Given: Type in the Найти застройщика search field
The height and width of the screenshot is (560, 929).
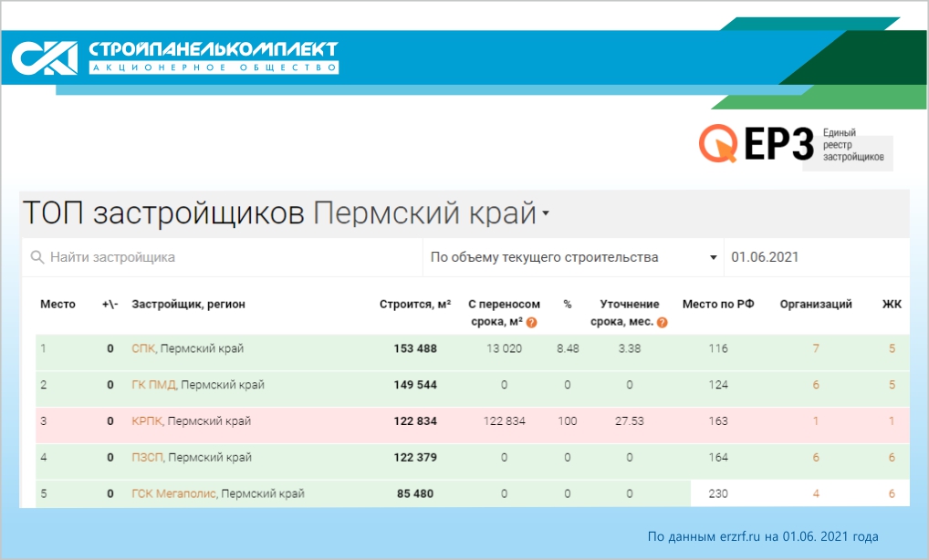Looking at the screenshot, I should pos(228,258).
